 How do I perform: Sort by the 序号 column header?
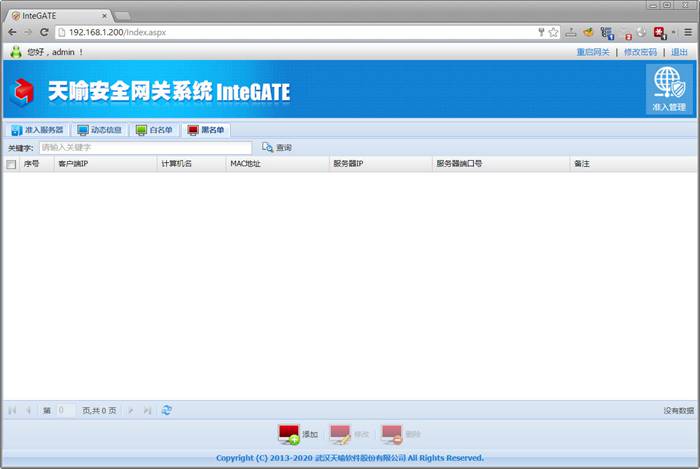point(37,164)
